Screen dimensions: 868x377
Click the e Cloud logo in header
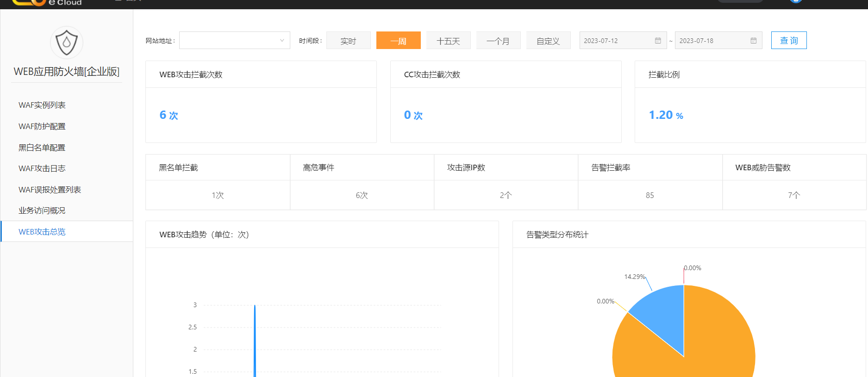46,2
